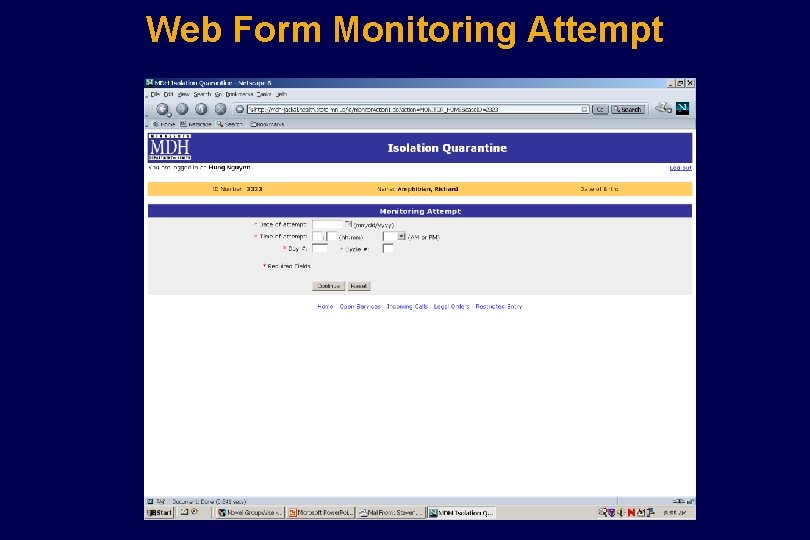
Task: Click the MDH logo in page header
Action: [170, 147]
